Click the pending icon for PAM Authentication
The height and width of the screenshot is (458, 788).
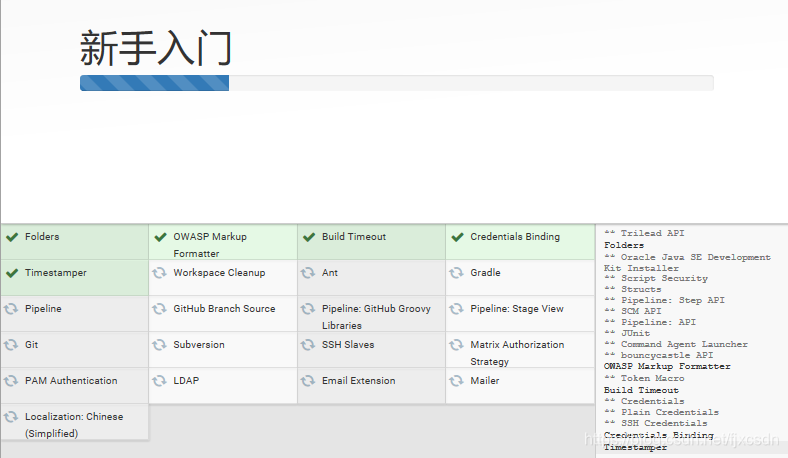(11, 381)
